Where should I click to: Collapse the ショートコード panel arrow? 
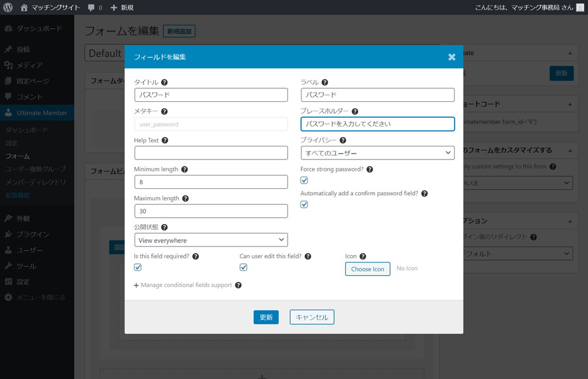tap(570, 104)
